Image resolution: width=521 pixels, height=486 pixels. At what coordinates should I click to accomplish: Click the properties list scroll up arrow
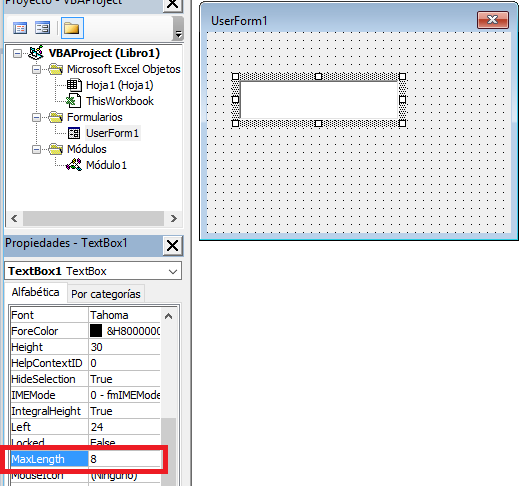click(x=169, y=316)
